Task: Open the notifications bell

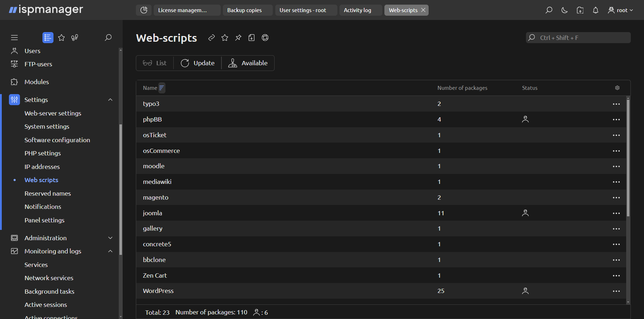Action: point(595,10)
